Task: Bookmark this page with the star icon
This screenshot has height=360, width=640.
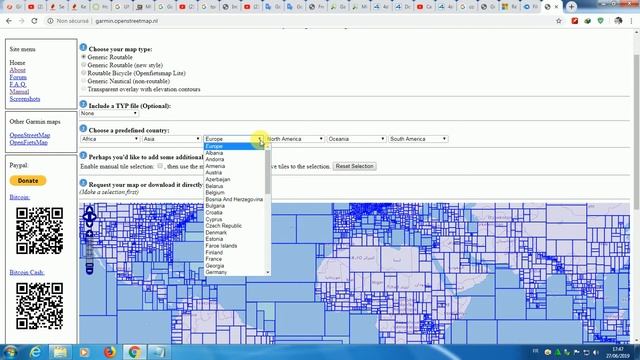Action: 559,21
